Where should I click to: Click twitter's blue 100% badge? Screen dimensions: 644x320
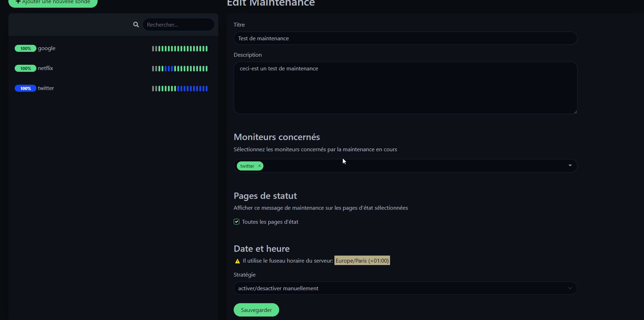26,88
